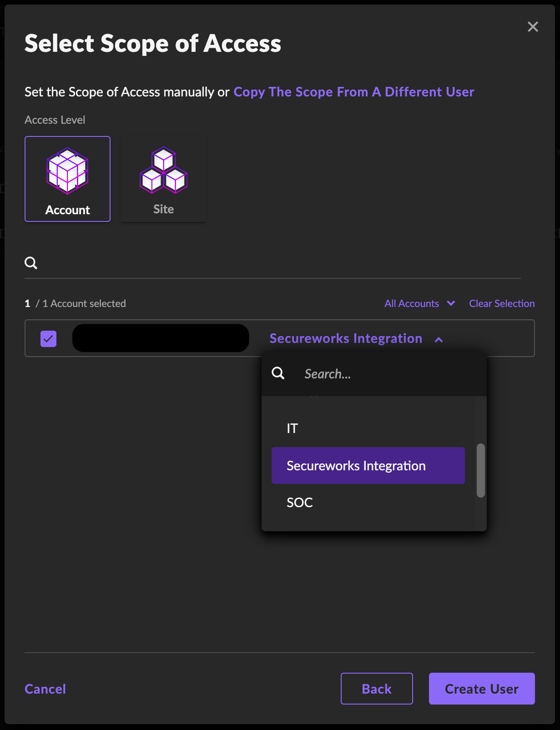
Task: Clear Selection of accounts
Action: (502, 303)
